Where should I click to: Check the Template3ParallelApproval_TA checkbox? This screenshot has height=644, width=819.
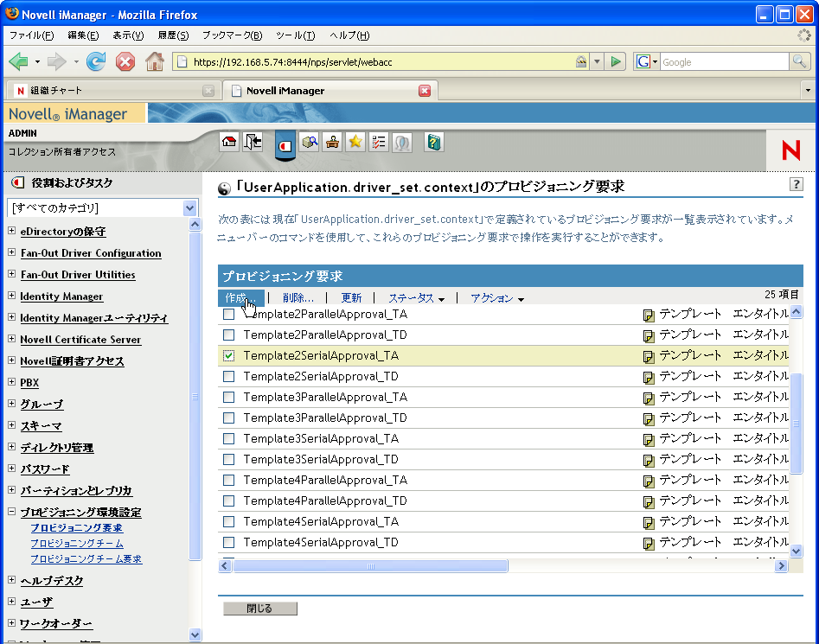coord(229,398)
